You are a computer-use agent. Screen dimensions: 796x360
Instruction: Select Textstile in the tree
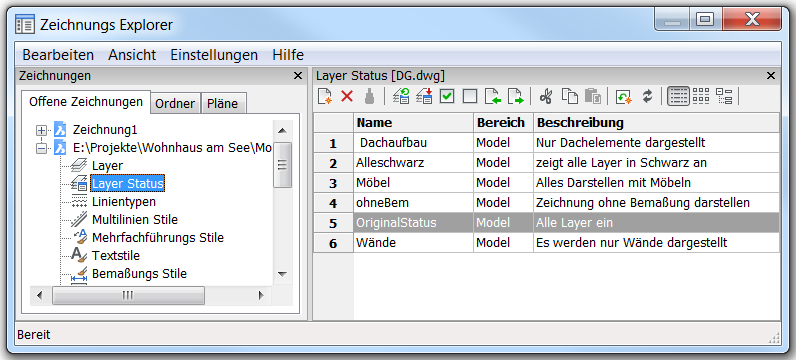click(116, 255)
